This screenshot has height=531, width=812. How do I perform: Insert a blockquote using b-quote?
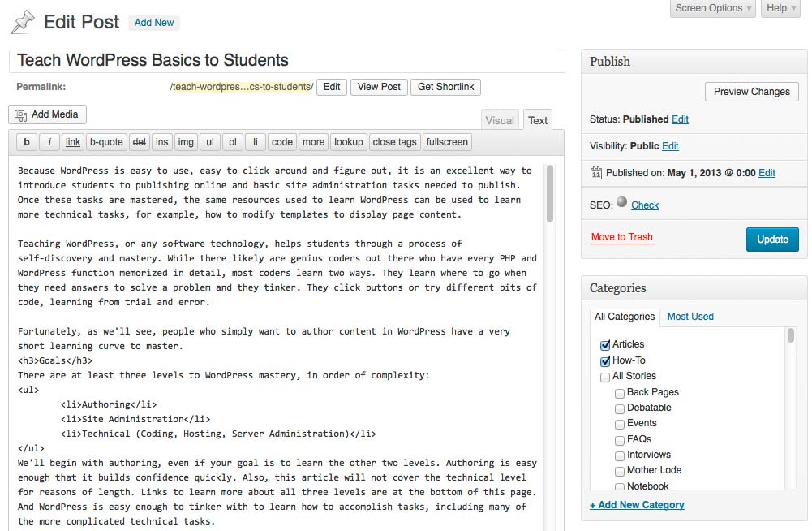click(107, 142)
